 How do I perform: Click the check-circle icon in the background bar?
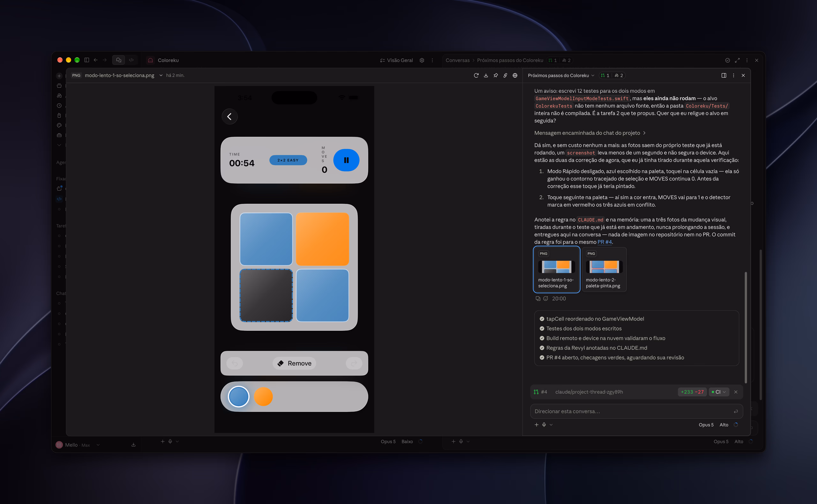(x=727, y=60)
